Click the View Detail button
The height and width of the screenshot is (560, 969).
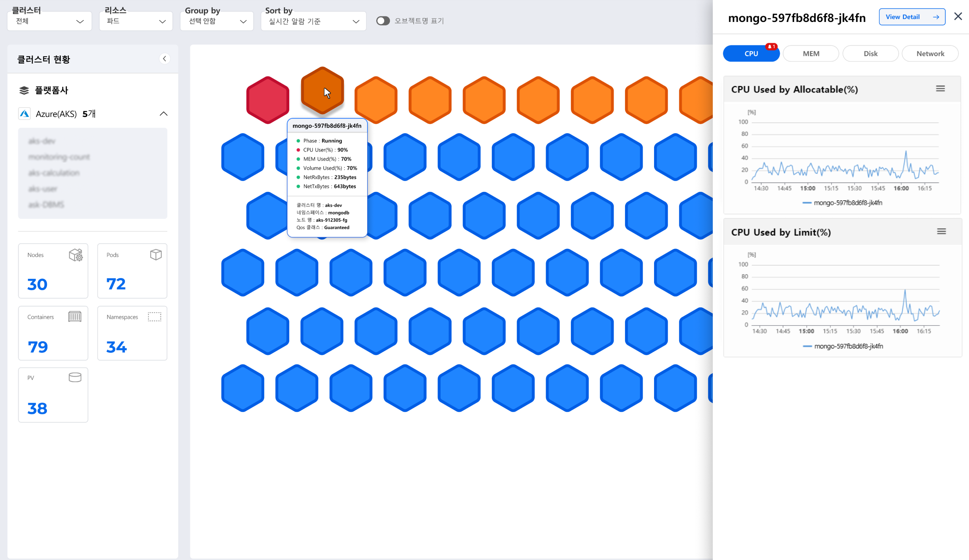912,17
